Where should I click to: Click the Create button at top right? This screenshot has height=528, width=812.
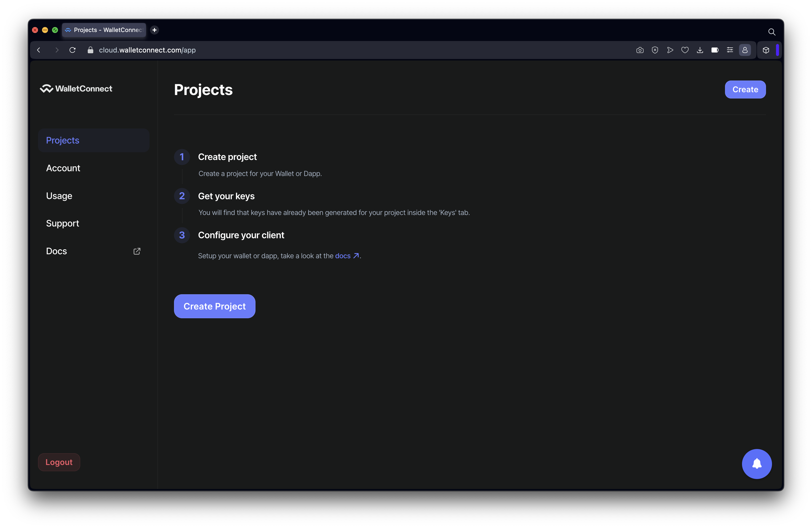[x=745, y=89]
